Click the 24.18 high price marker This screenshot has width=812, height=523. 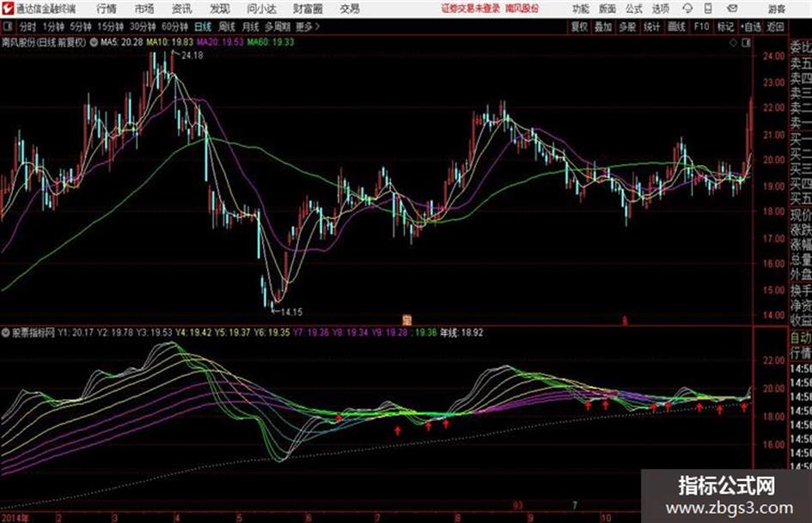(x=192, y=56)
